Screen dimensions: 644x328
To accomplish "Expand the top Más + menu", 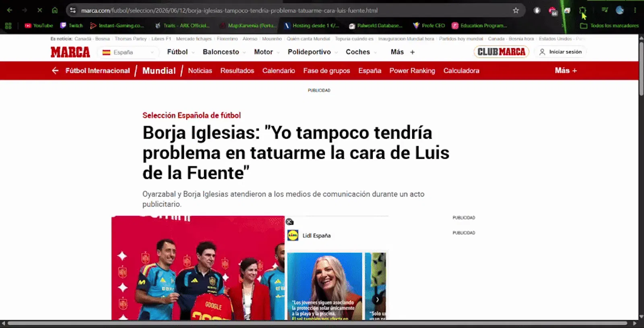I will (402, 52).
